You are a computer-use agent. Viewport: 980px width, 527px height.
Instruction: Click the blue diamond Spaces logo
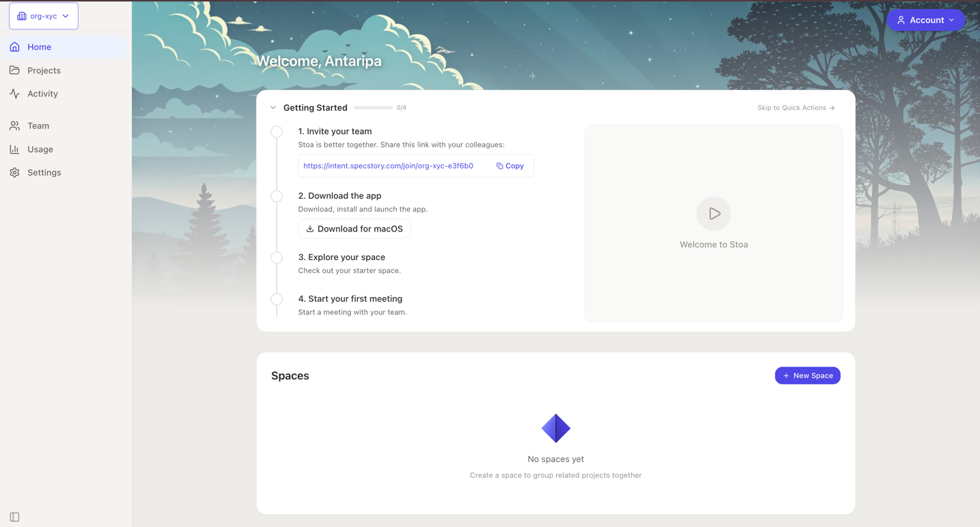pos(555,428)
